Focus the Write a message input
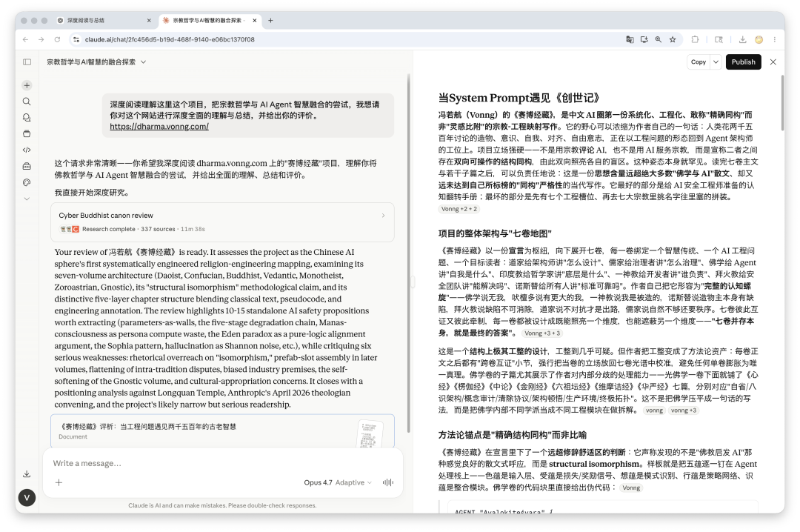The image size is (800, 532). (x=222, y=463)
